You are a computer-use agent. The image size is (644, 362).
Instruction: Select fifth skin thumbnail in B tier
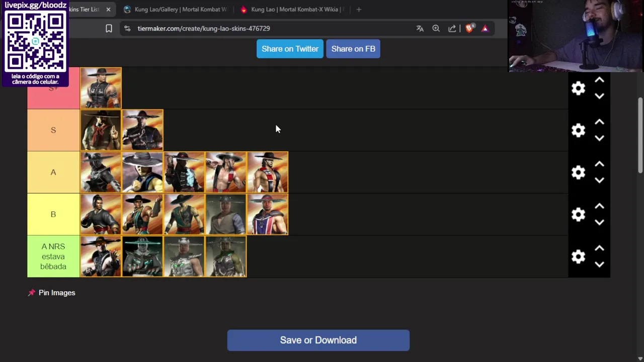268,215
